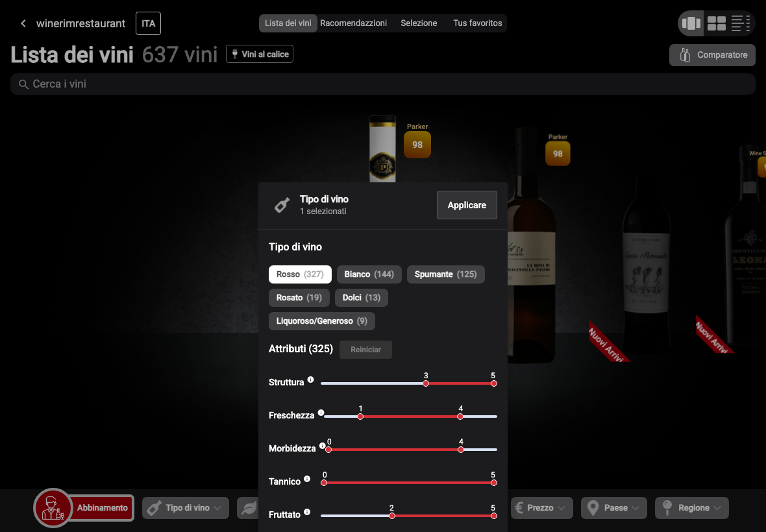Expand the Regione filter dropdown

[x=692, y=508]
